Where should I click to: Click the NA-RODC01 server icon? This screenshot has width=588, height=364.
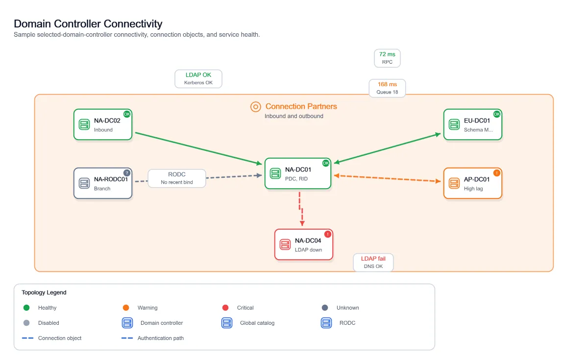(x=84, y=183)
